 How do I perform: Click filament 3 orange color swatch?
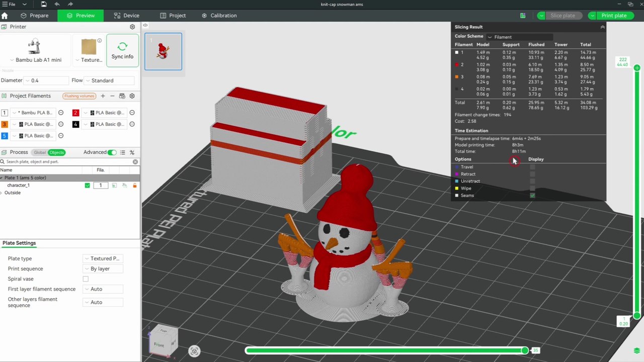(x=5, y=124)
